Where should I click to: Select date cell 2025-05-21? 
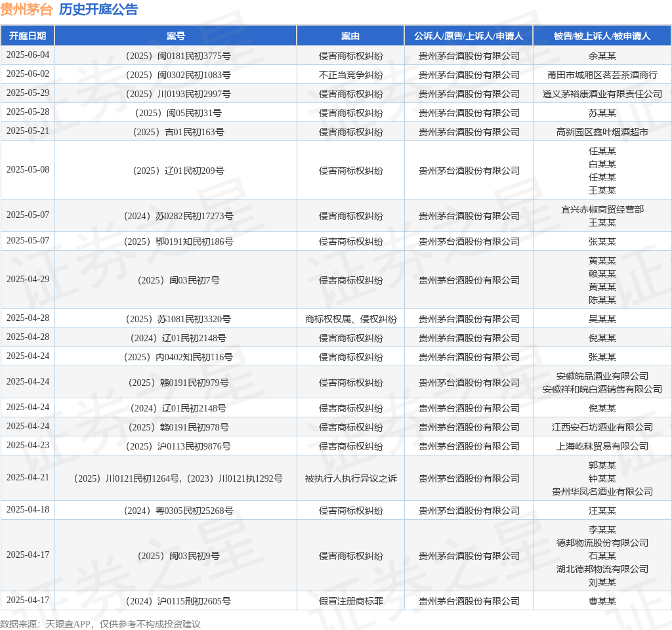[28, 131]
